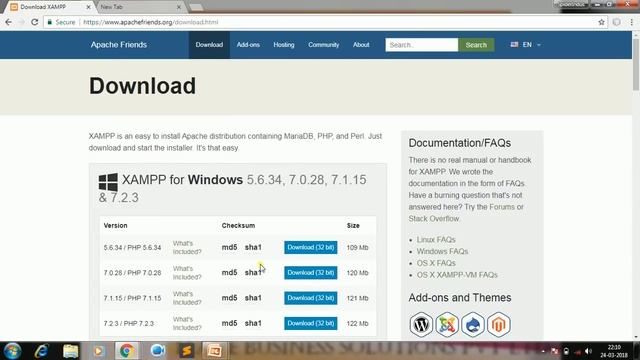Select the 122 Mb size cell

358,323
